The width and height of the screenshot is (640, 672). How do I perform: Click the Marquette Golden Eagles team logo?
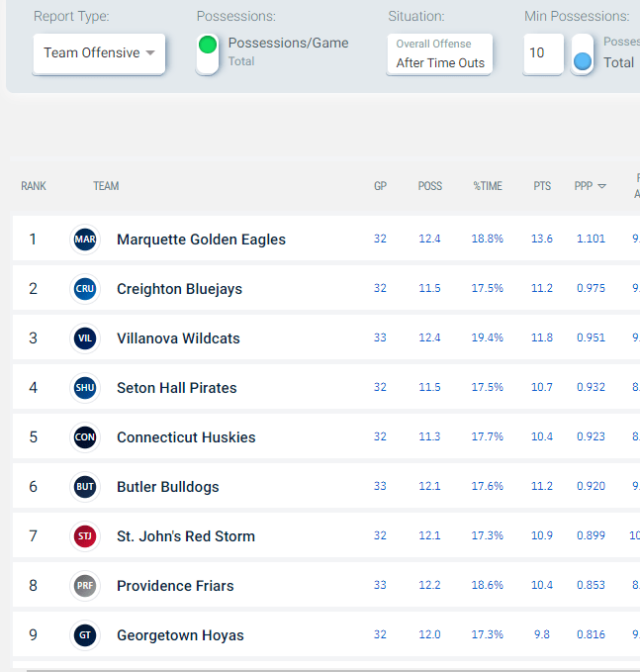85,240
